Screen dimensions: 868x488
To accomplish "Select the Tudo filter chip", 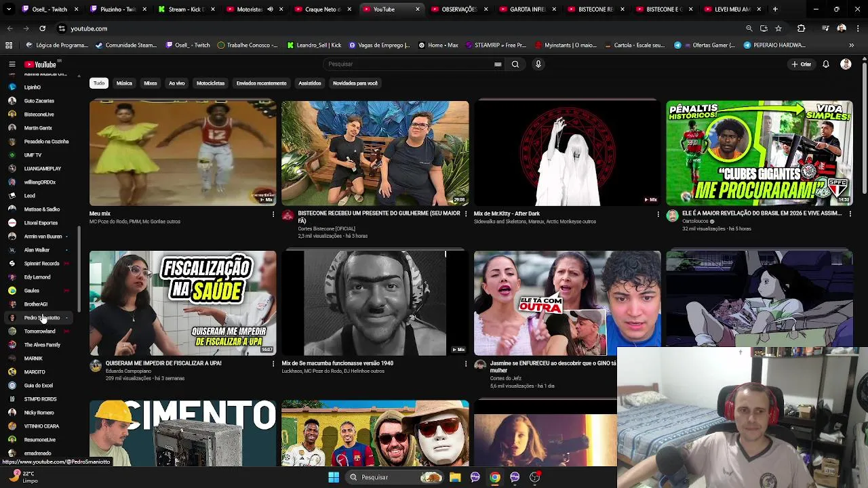I will pyautogui.click(x=99, y=83).
